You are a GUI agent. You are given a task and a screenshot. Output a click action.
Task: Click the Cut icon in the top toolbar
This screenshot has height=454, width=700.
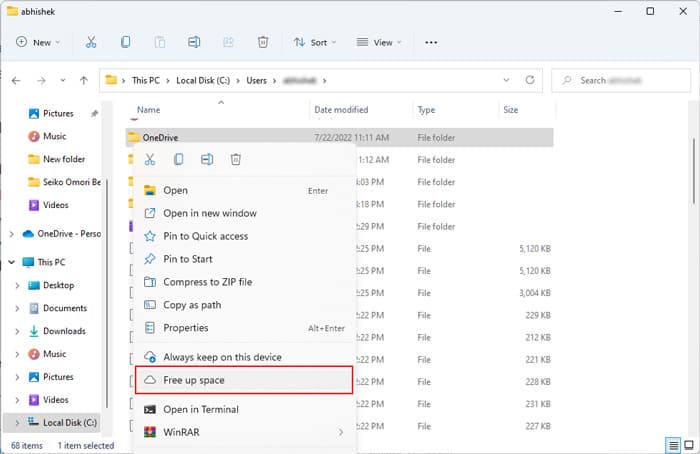point(91,42)
